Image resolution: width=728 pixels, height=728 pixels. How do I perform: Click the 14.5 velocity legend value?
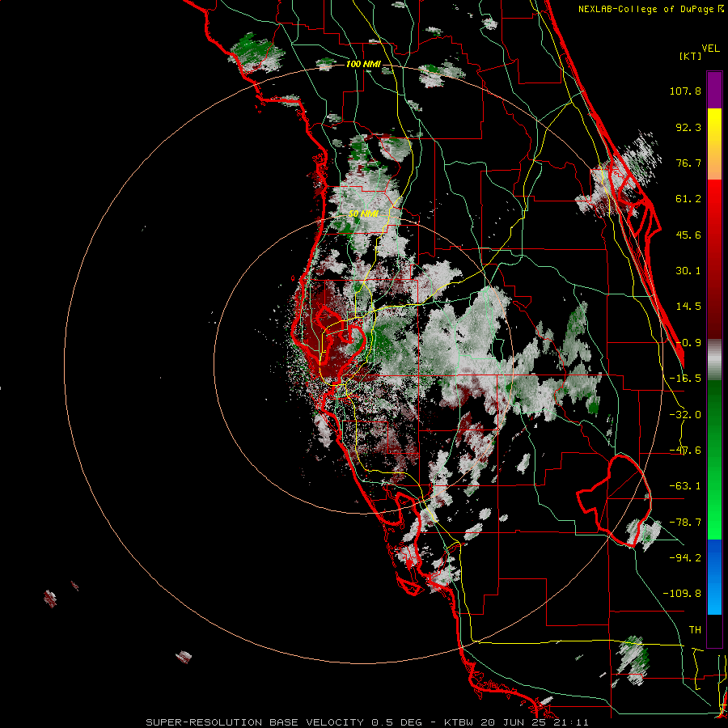(x=688, y=307)
